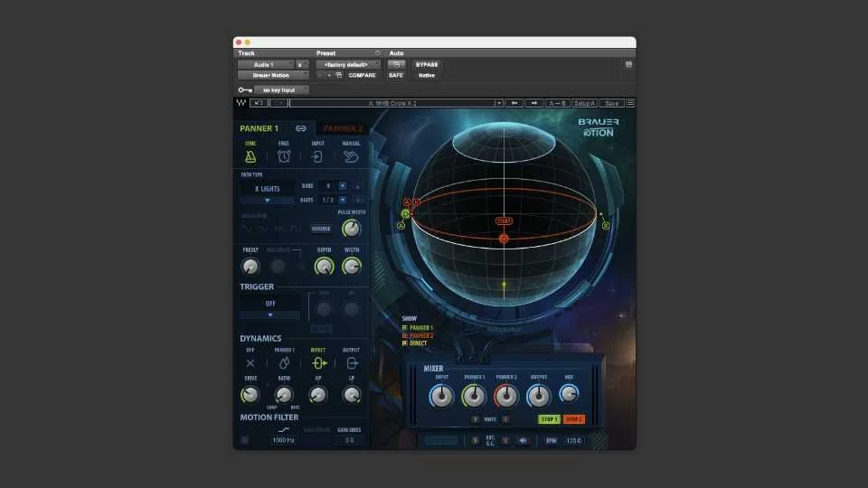
Task: Toggle Mute 2 button in mixer
Action: click(x=505, y=419)
